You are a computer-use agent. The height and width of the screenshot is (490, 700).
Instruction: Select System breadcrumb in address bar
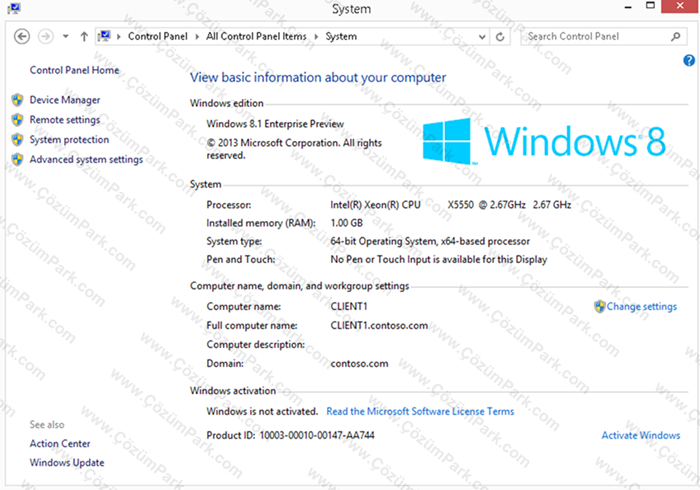[341, 37]
